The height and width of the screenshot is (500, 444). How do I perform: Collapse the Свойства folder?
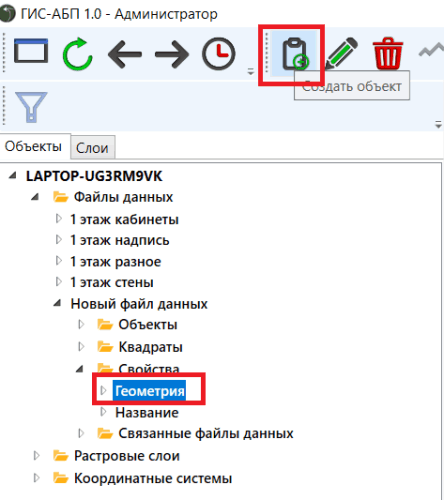click(x=80, y=369)
